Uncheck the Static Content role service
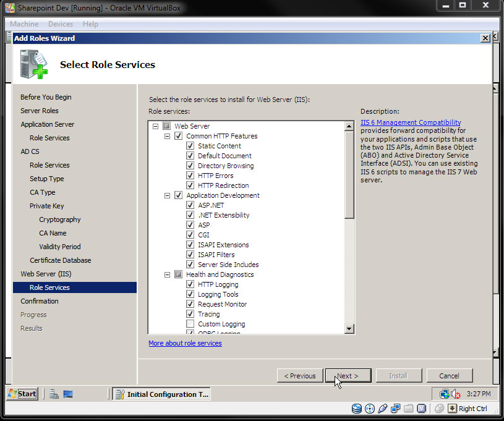 [x=190, y=146]
